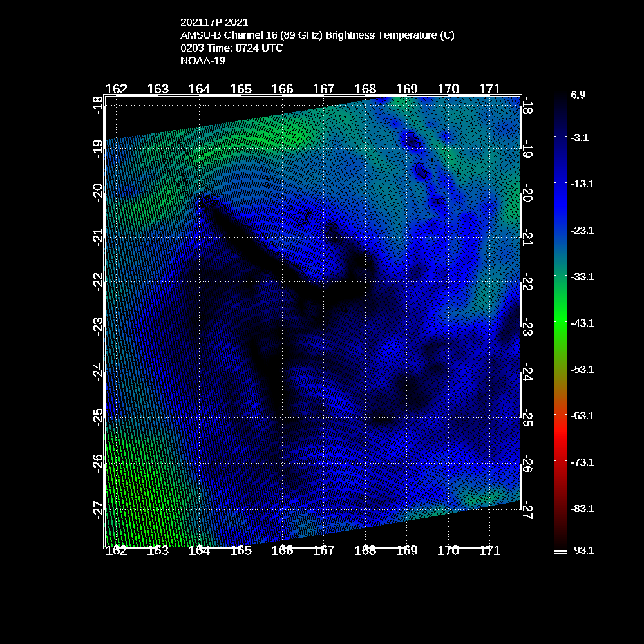Screen dimensions: 644x644
Task: Click longitude label 171 on the top axis
Action: [490, 89]
